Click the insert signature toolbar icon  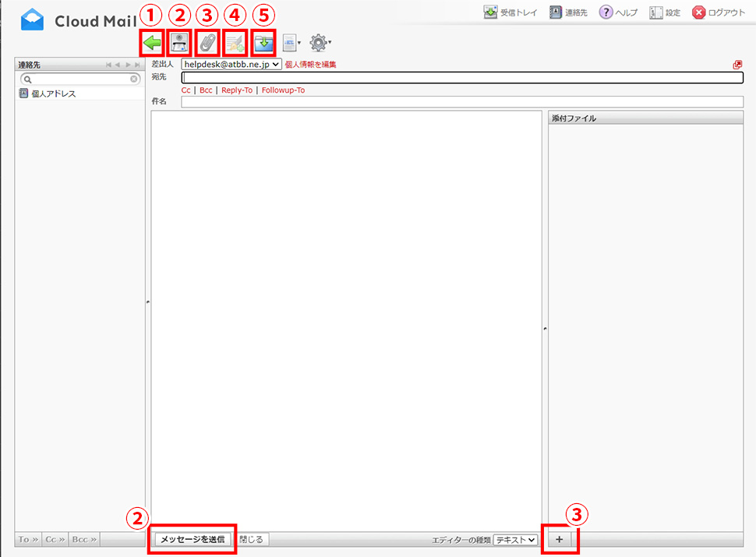[235, 43]
